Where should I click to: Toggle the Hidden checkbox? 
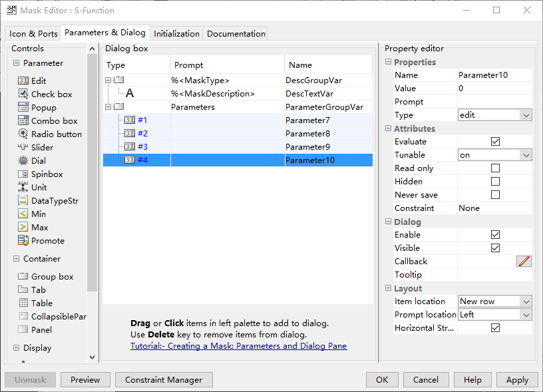495,182
